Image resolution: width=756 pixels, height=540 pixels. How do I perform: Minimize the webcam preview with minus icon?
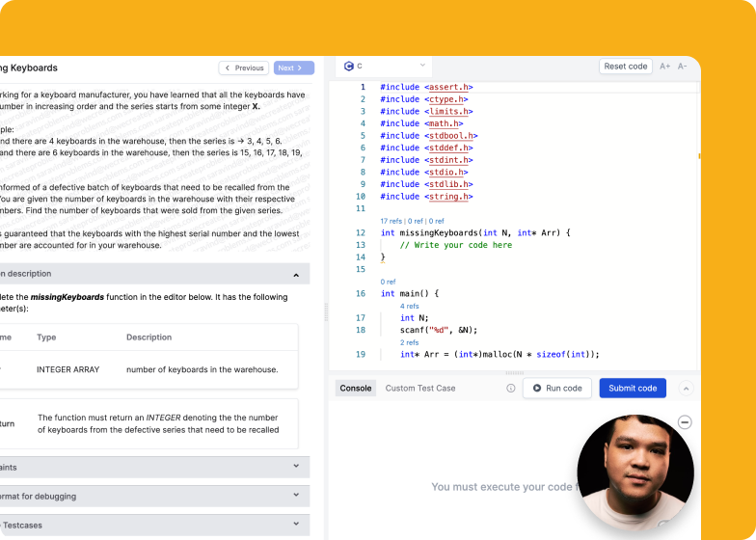click(x=685, y=422)
